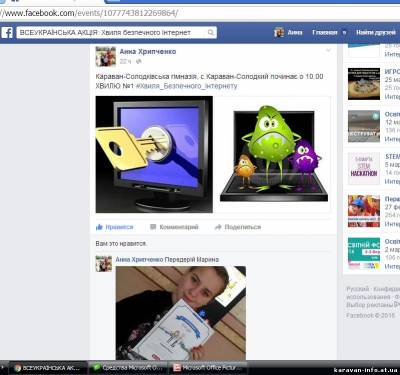The image size is (400, 375).
Task: Switch to Microsoft Office Picture taskbar item
Action: [208, 368]
